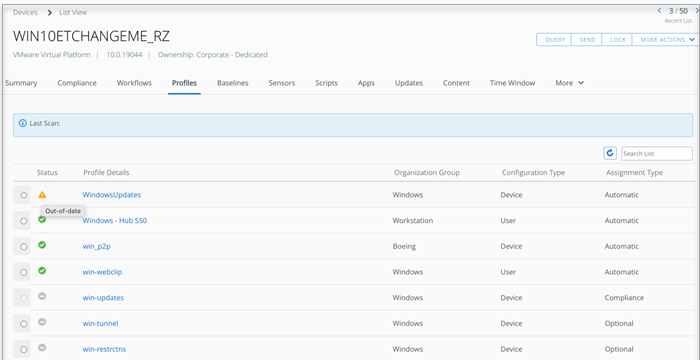Open the Sensors tab
Viewport: 700px width, 360px height.
(x=282, y=83)
